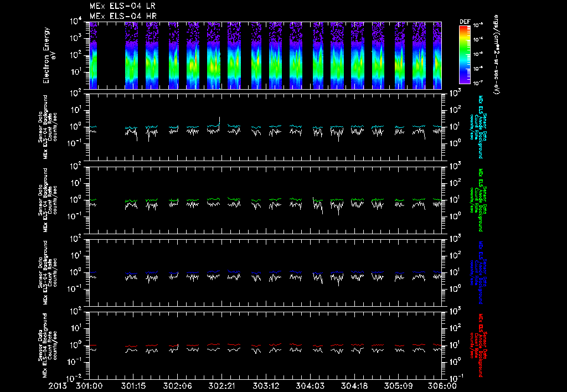Select the "ergs/(cm**2-sr-sec-eV)" units label

pyautogui.click(x=496, y=55)
